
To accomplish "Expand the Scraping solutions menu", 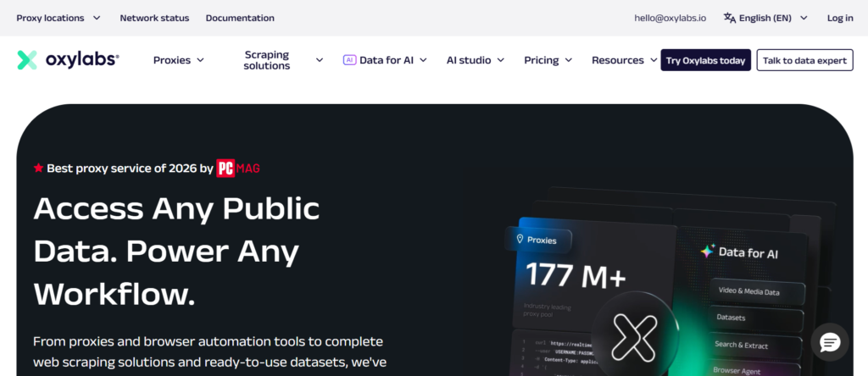I will click(x=283, y=60).
